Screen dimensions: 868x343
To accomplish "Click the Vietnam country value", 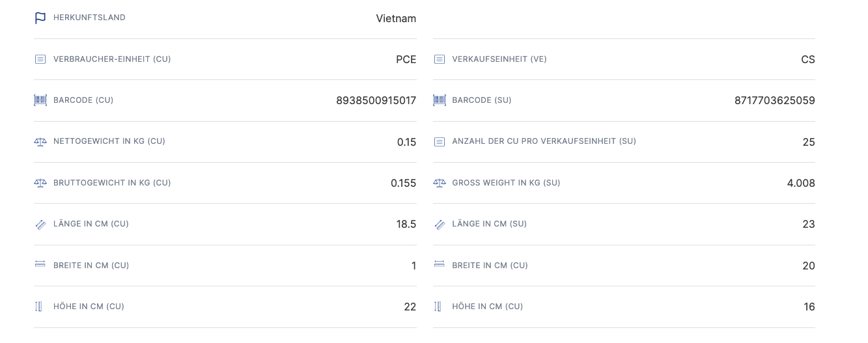I will tap(396, 18).
